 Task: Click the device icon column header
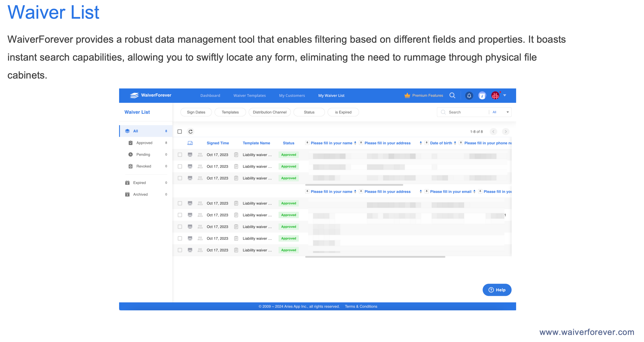click(x=190, y=143)
